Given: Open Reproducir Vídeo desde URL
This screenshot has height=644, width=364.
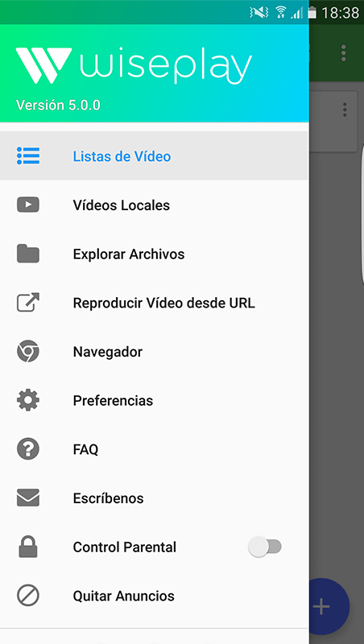Looking at the screenshot, I should [154, 303].
